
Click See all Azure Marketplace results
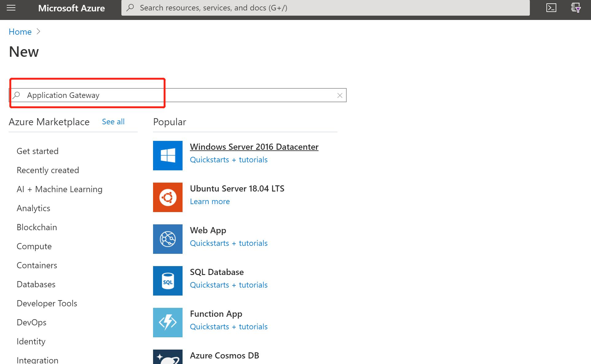point(113,122)
